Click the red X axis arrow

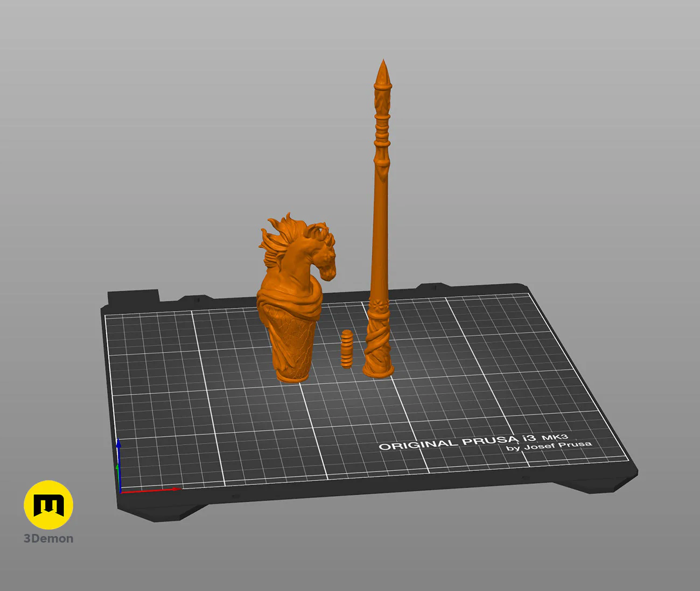[x=150, y=490]
